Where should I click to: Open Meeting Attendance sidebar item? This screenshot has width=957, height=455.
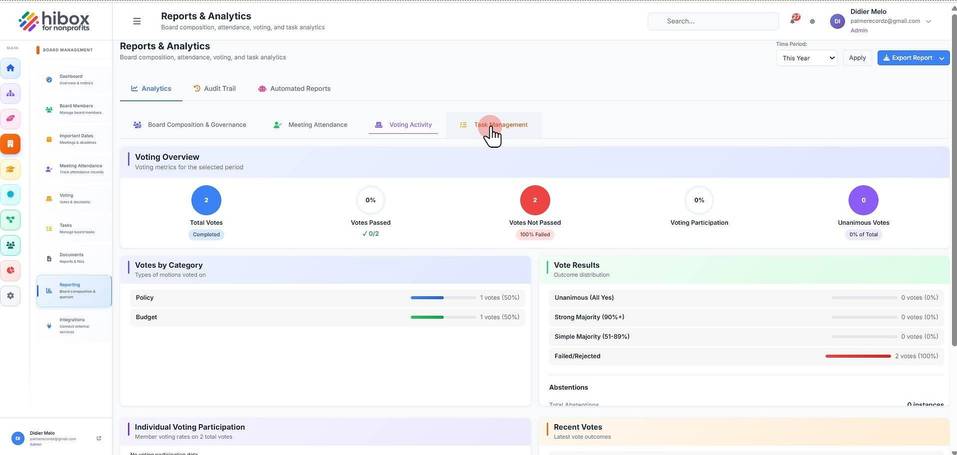coord(74,169)
